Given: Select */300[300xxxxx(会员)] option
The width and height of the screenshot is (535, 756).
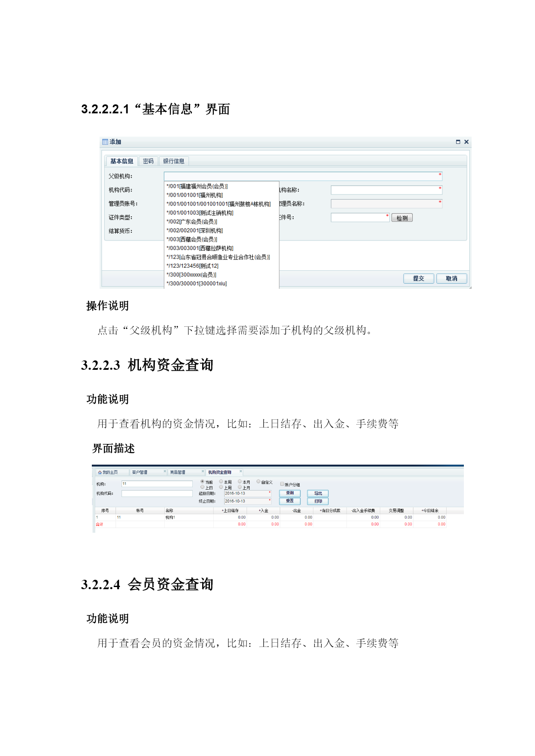Looking at the screenshot, I should click(191, 275).
